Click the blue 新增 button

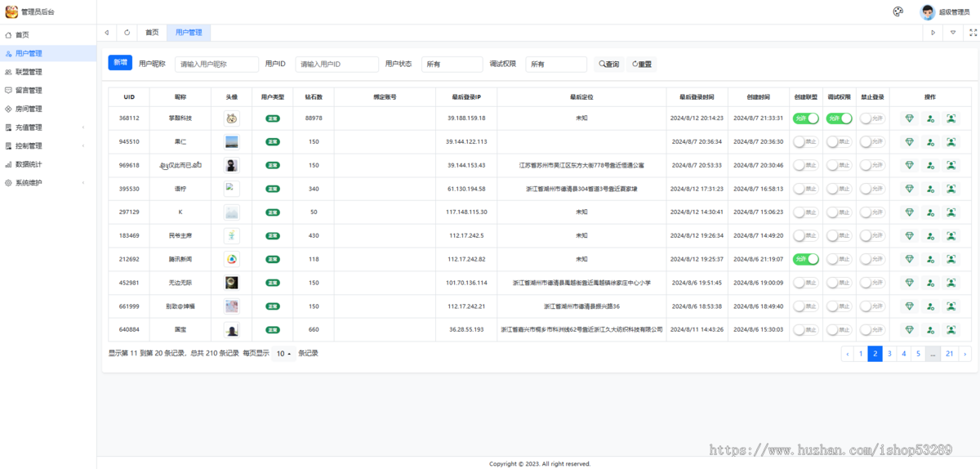120,63
